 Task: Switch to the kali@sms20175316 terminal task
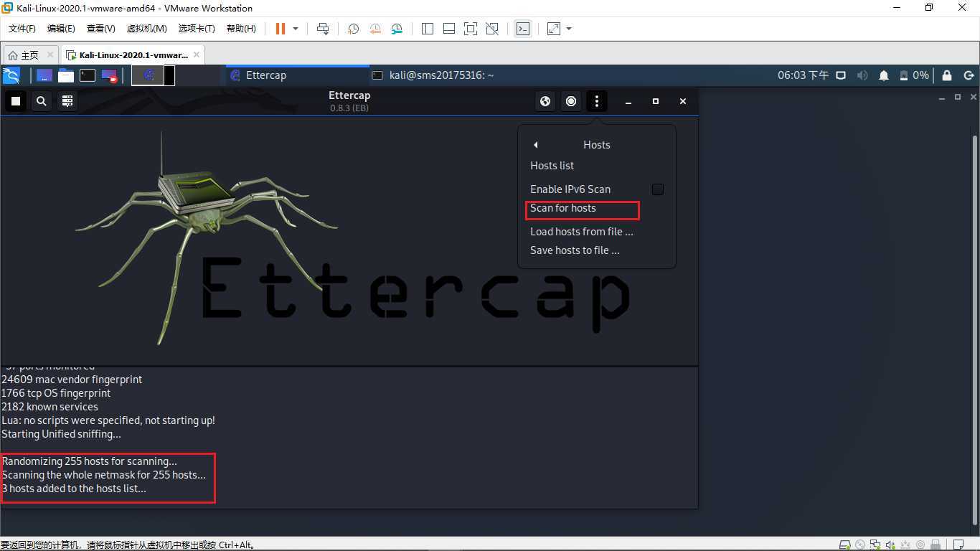coord(440,75)
